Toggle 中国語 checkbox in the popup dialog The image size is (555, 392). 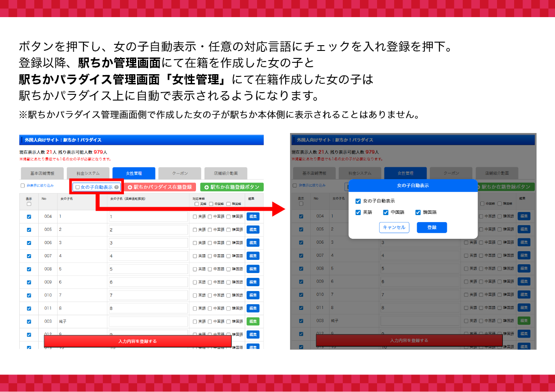pos(386,212)
